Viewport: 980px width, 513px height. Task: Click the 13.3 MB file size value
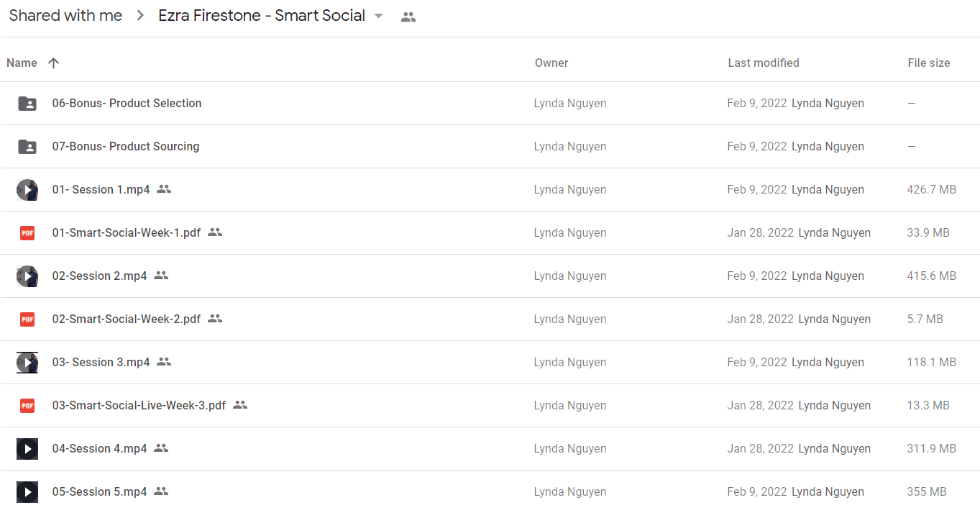click(x=928, y=406)
